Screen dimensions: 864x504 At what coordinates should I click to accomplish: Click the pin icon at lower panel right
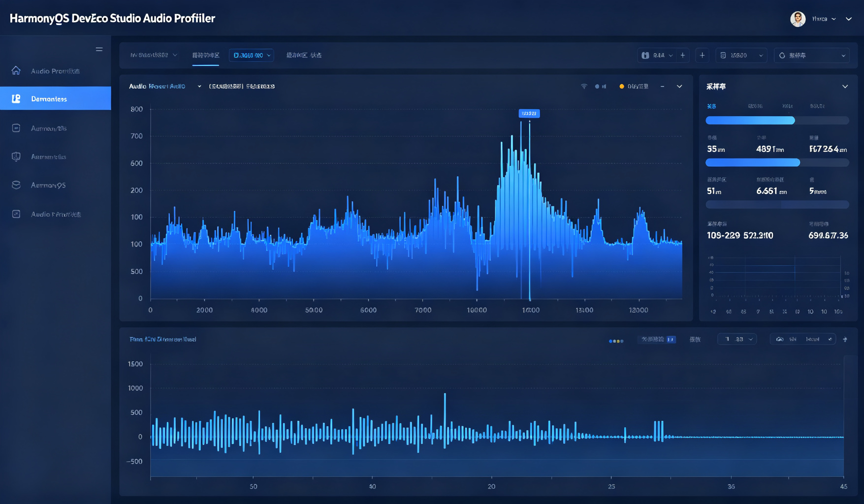(845, 339)
